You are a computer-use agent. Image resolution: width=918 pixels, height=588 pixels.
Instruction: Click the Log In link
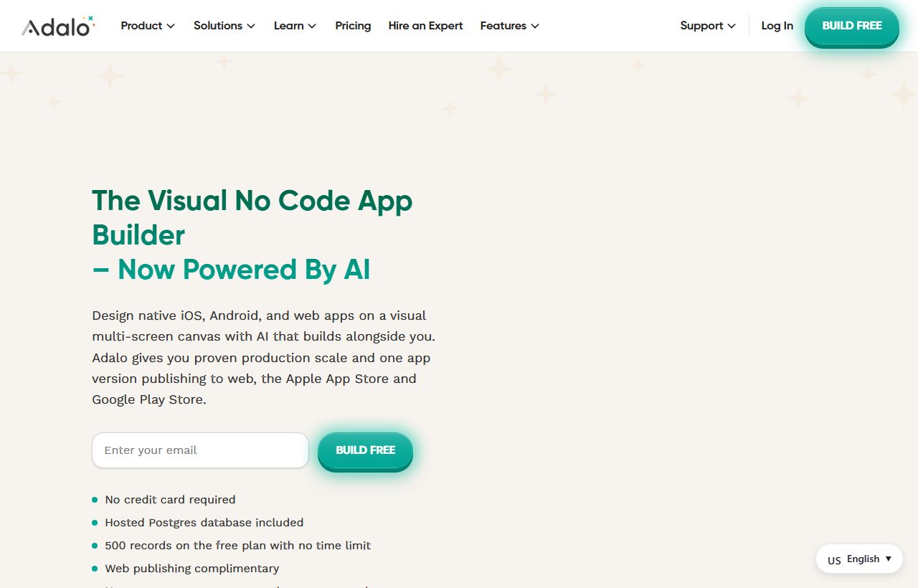coord(777,26)
